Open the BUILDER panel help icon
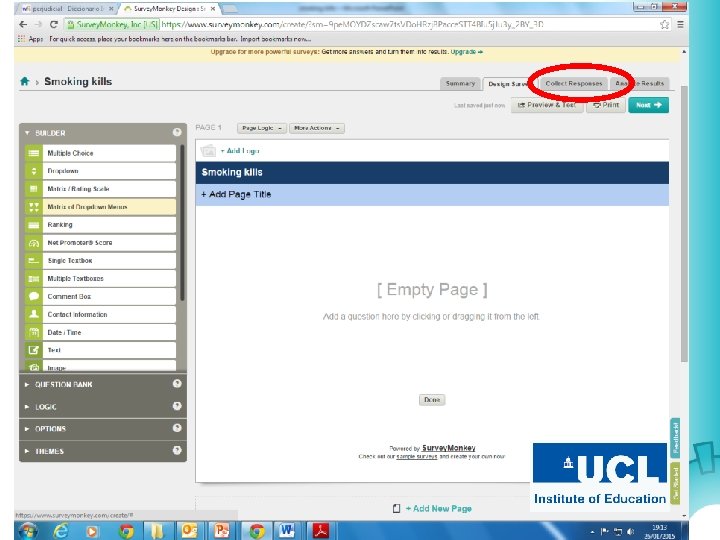This screenshot has width=720, height=540. tap(177, 132)
